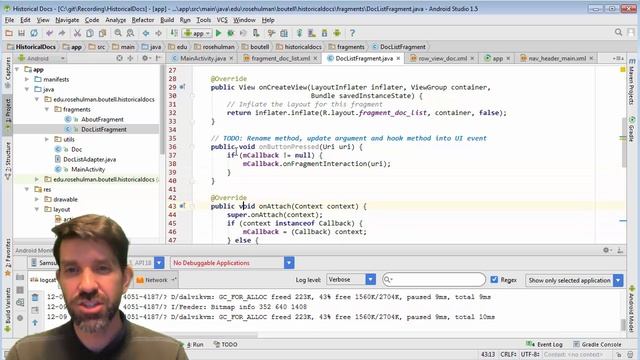
Task: Click the Open folder toolbar icon
Action: pos(9,33)
